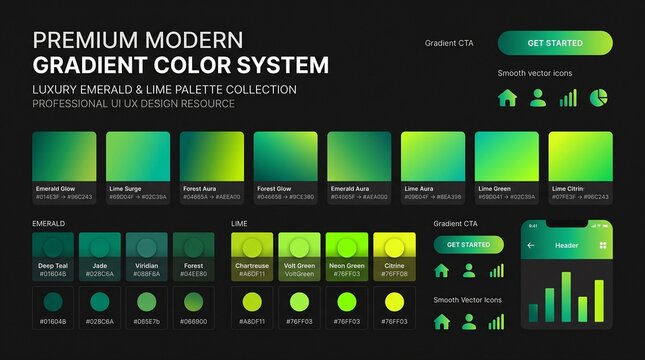The height and width of the screenshot is (360, 645).
Task: Click the #04EE80 hex code under Forest
Action: (x=193, y=274)
